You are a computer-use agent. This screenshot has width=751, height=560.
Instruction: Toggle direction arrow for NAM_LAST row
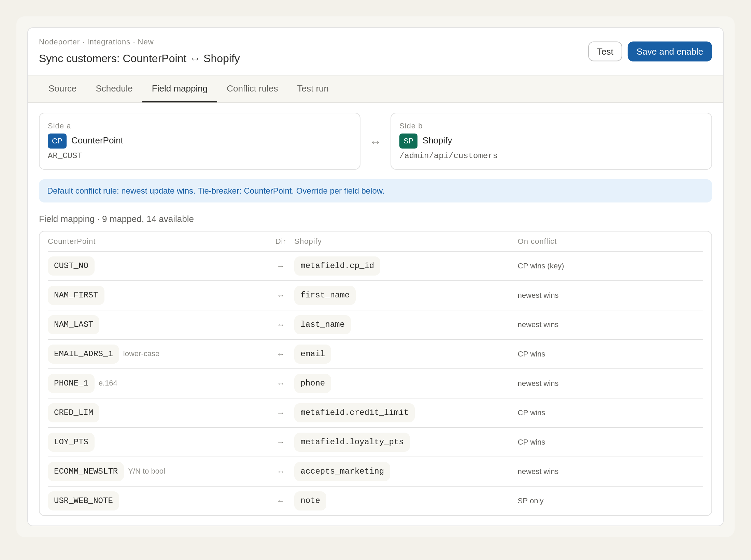pyautogui.click(x=281, y=325)
